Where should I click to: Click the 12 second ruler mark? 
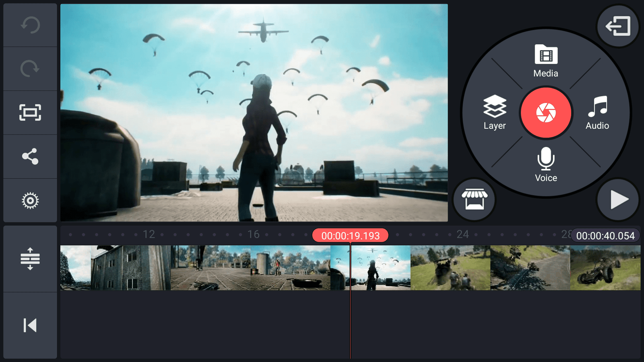(x=149, y=234)
